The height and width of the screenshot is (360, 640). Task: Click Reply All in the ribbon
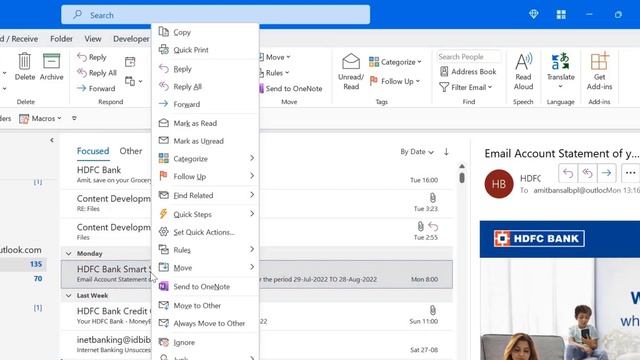(x=97, y=73)
